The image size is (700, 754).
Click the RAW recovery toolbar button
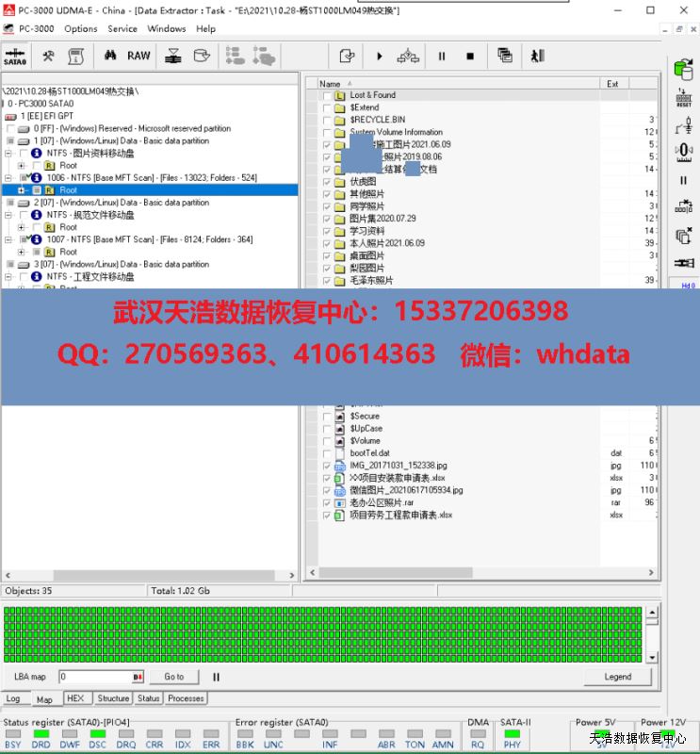pyautogui.click(x=138, y=56)
